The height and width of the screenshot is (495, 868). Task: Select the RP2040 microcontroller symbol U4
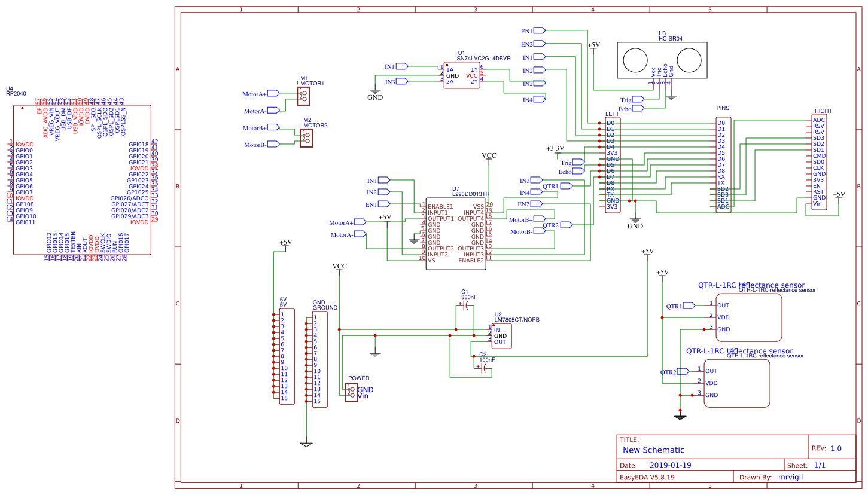81,179
